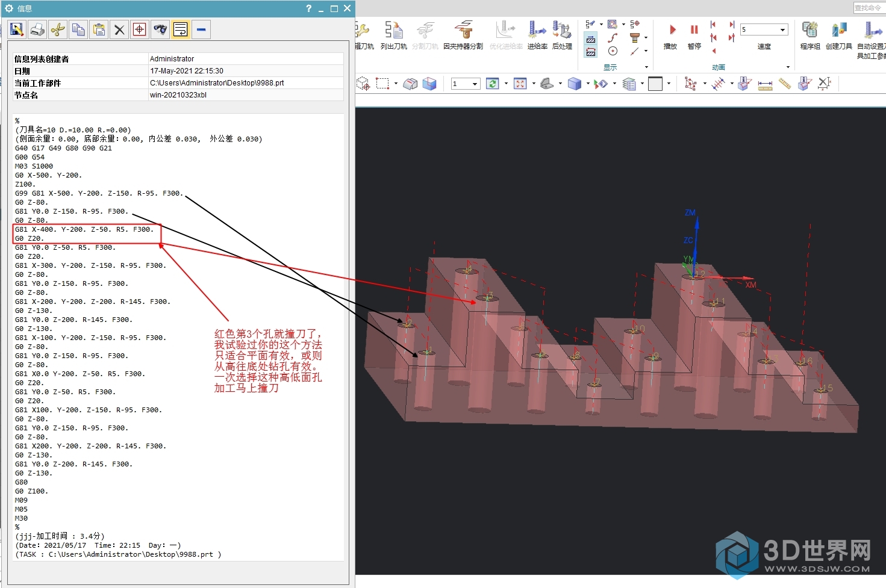Open the dropdown showing value 1
This screenshot has width=886, height=588.
[x=466, y=84]
